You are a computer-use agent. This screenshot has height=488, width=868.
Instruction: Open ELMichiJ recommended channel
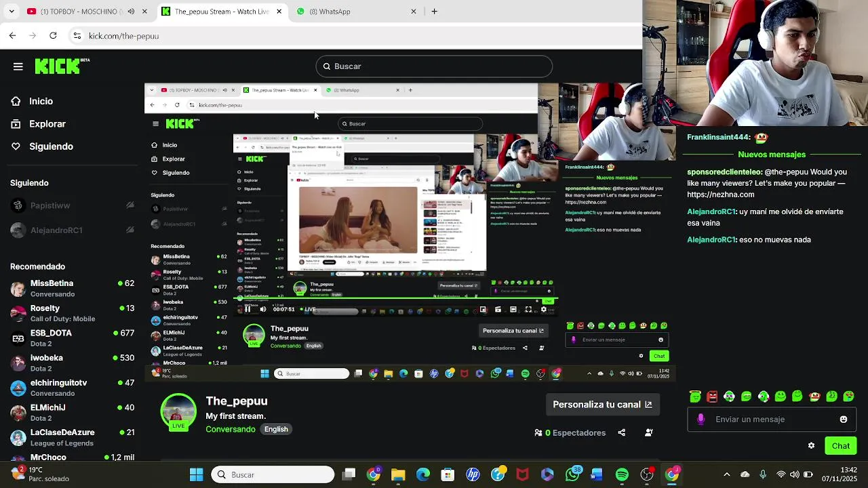coord(72,413)
